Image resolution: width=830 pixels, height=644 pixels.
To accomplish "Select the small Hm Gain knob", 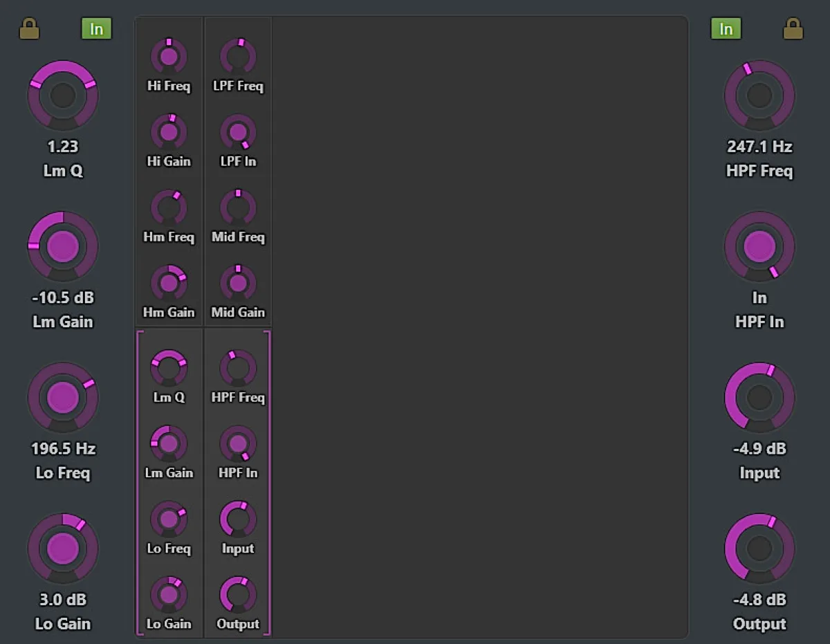I will point(169,283).
